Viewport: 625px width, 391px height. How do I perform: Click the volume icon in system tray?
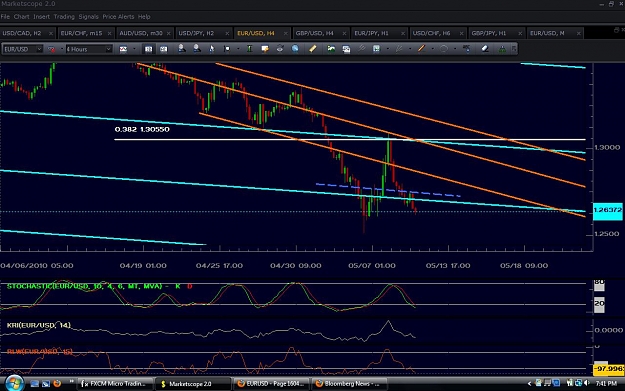click(586, 383)
